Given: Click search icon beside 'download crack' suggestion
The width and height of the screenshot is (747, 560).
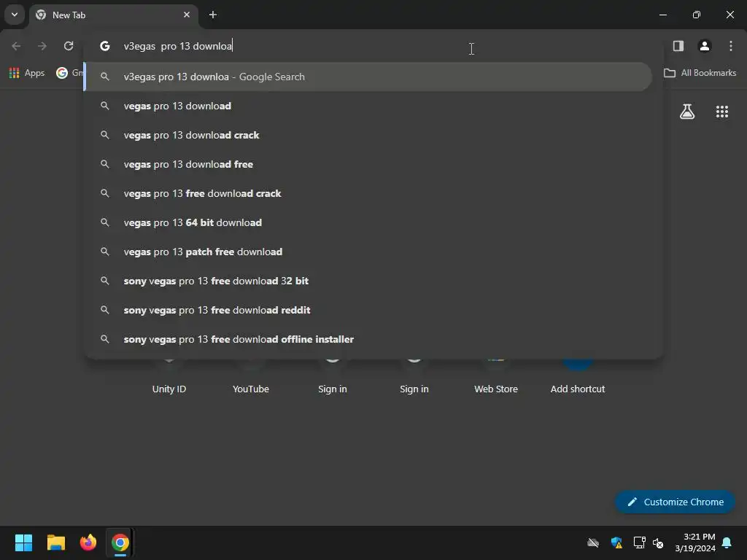Looking at the screenshot, I should click(x=105, y=135).
